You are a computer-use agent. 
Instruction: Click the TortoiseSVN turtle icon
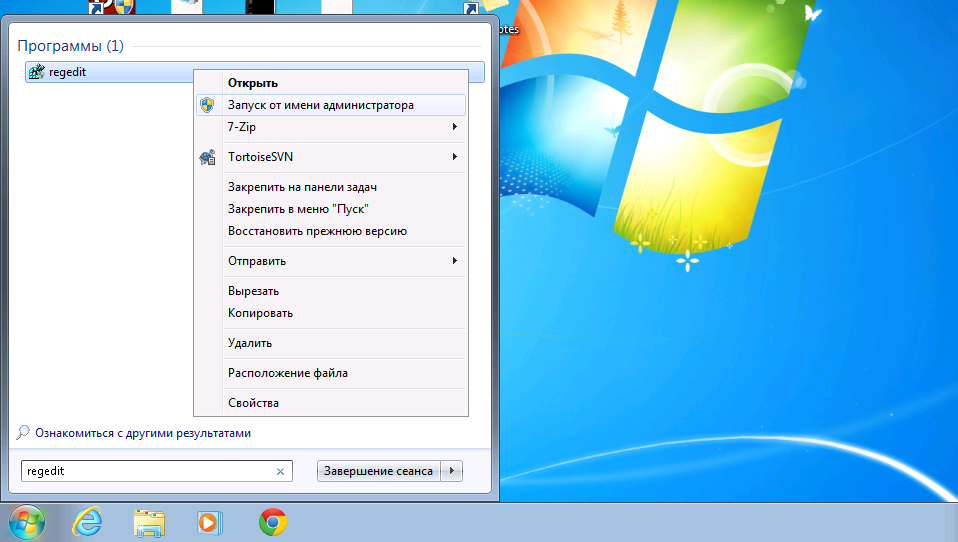[207, 157]
